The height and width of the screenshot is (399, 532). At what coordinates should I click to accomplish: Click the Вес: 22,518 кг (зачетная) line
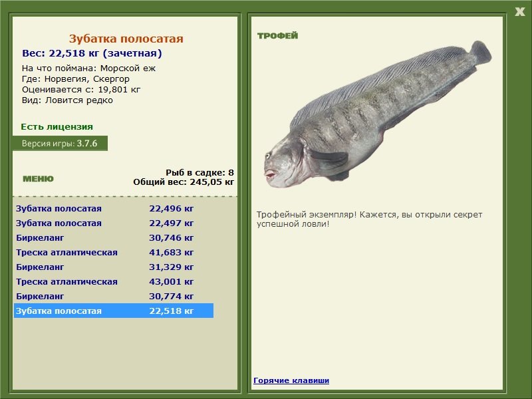pos(92,53)
